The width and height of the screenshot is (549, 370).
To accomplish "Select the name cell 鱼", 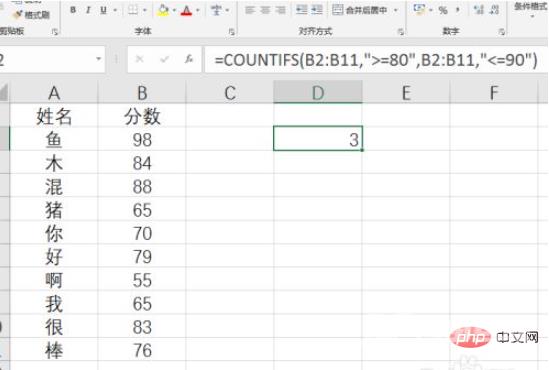I will click(x=54, y=139).
